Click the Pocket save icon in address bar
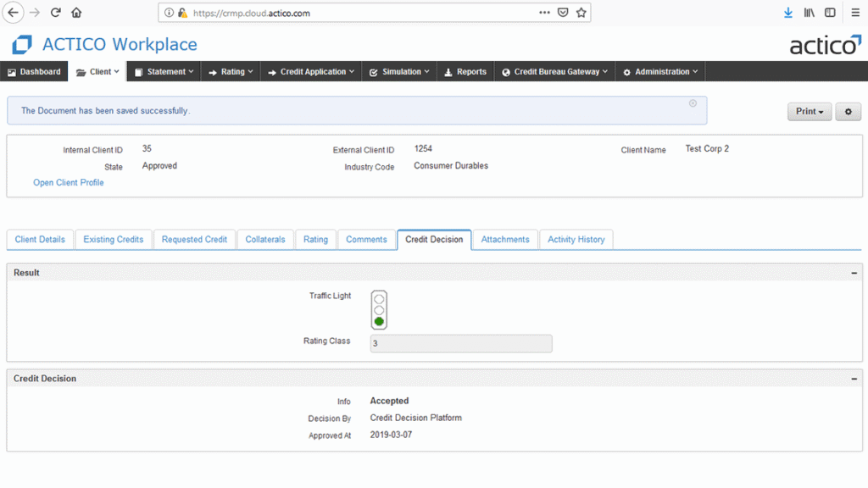This screenshot has height=488, width=868. click(563, 13)
